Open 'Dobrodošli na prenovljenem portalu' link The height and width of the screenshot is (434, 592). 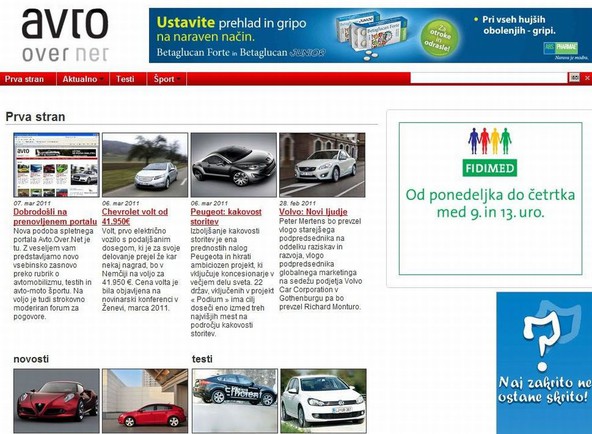click(55, 217)
